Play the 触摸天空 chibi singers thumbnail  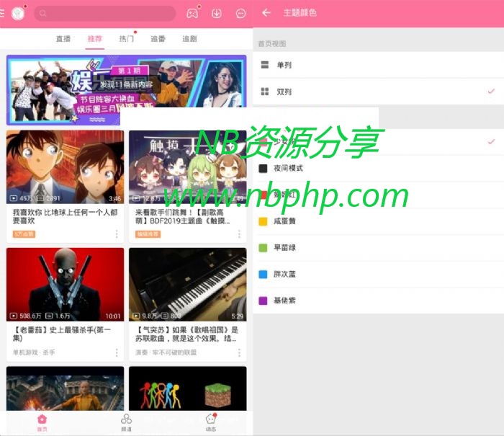coord(188,167)
